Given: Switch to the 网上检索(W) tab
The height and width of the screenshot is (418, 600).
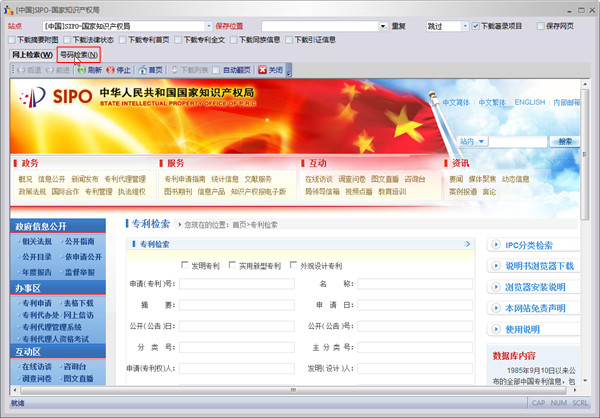Looking at the screenshot, I should click(x=32, y=55).
